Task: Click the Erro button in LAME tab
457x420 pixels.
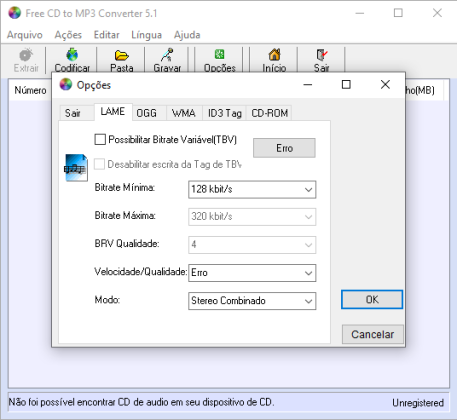Action: [x=284, y=148]
